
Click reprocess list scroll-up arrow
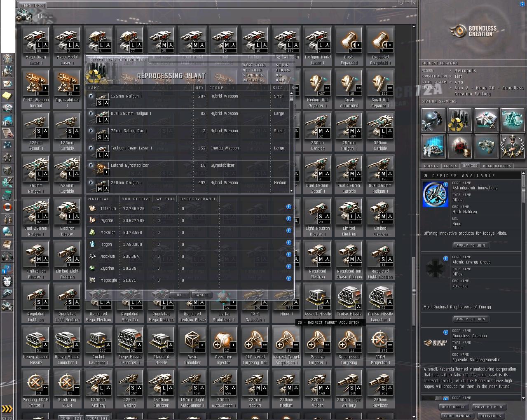291,93
